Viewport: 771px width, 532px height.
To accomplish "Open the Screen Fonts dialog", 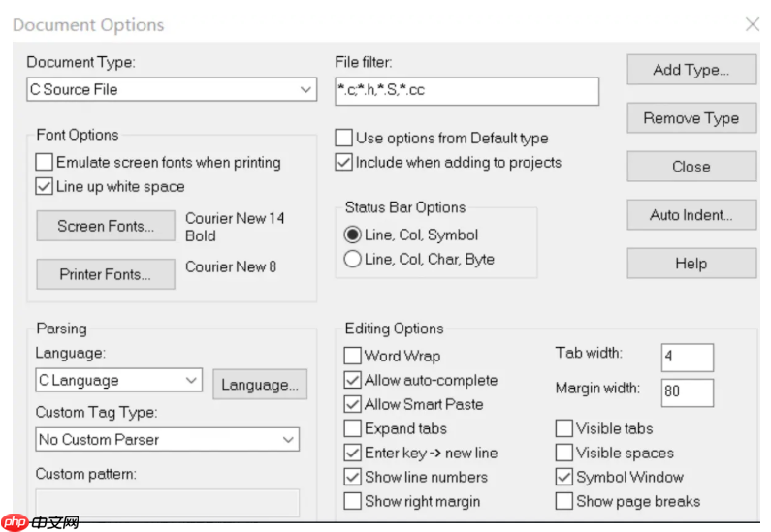I will tap(106, 227).
